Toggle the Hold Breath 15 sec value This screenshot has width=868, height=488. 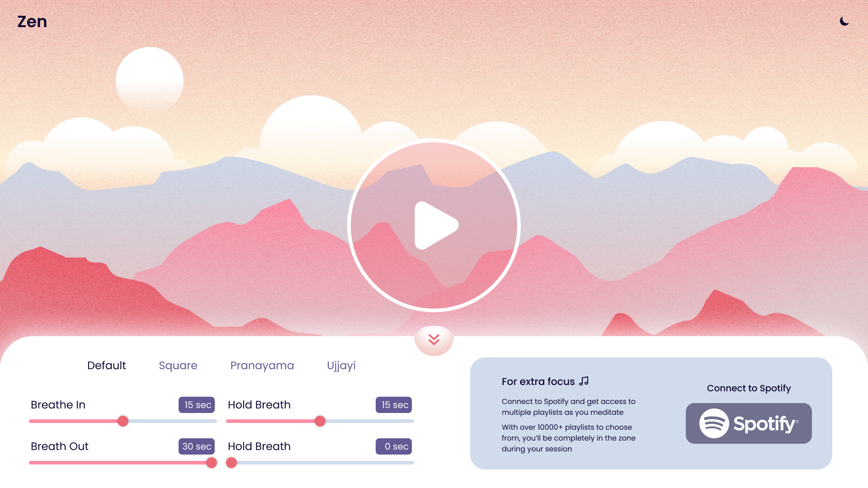pyautogui.click(x=393, y=404)
